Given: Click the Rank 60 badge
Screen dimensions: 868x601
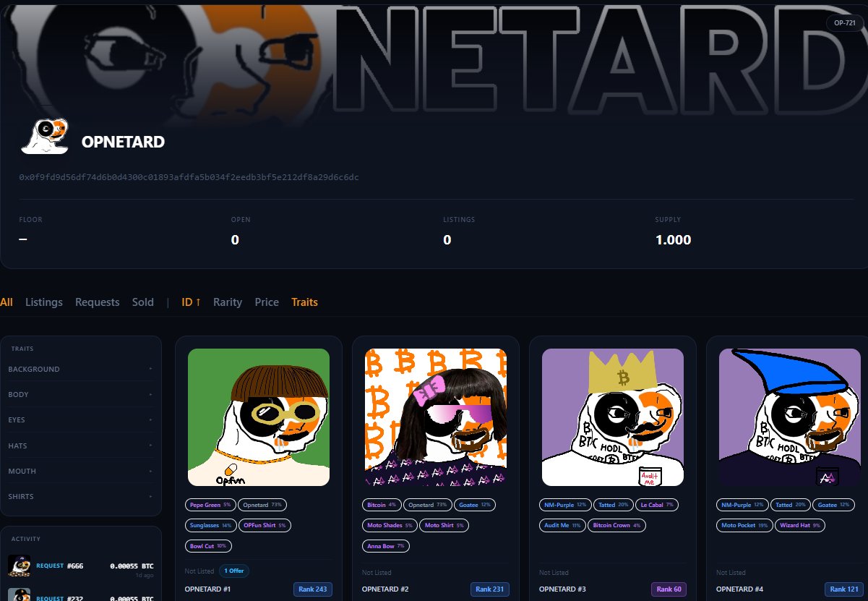Looking at the screenshot, I should [669, 589].
